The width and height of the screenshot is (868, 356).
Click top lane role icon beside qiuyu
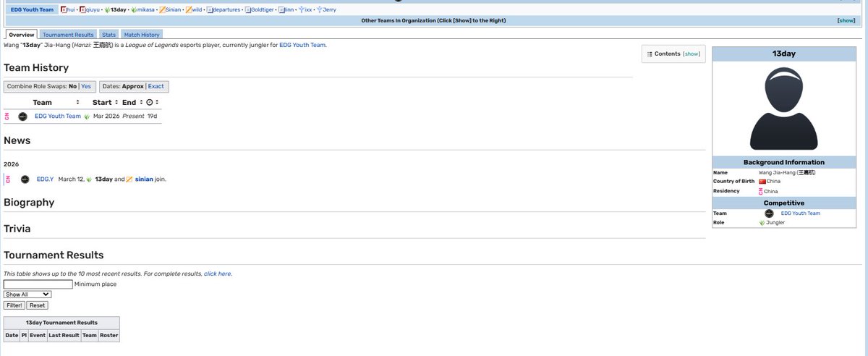(x=82, y=9)
